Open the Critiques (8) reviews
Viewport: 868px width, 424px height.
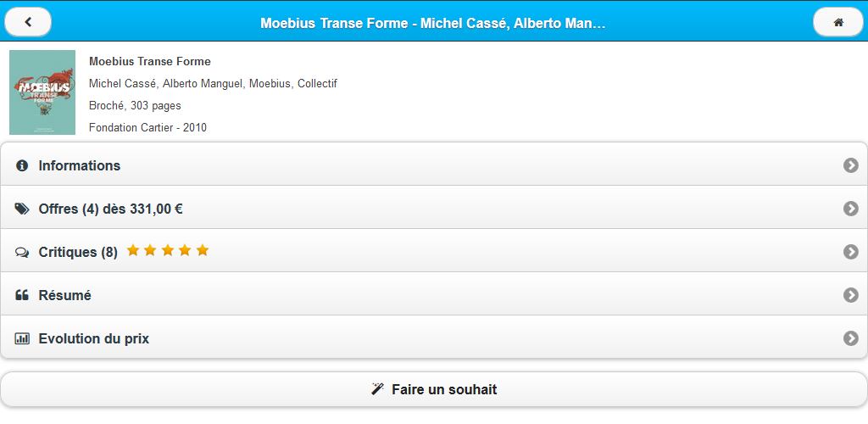(78, 252)
